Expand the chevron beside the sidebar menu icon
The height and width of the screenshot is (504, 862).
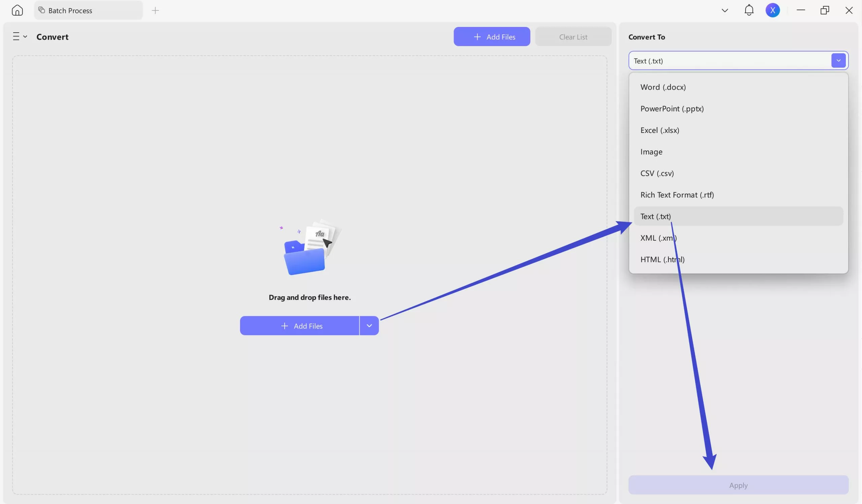pos(25,36)
